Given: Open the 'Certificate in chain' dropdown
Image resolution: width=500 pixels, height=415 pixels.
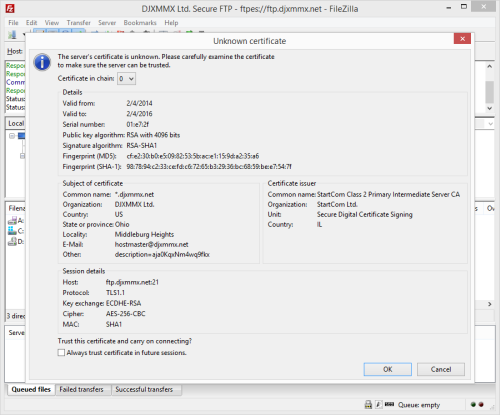Looking at the screenshot, I should 126,79.
